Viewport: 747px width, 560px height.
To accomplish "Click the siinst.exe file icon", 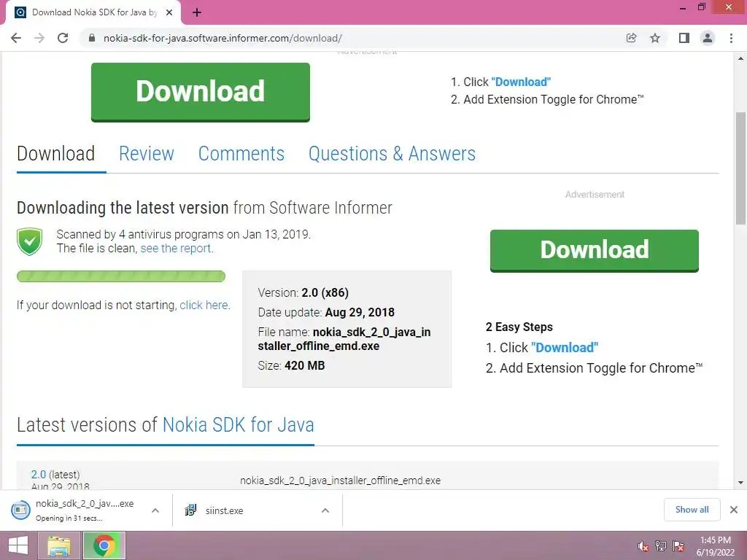I will 190,510.
